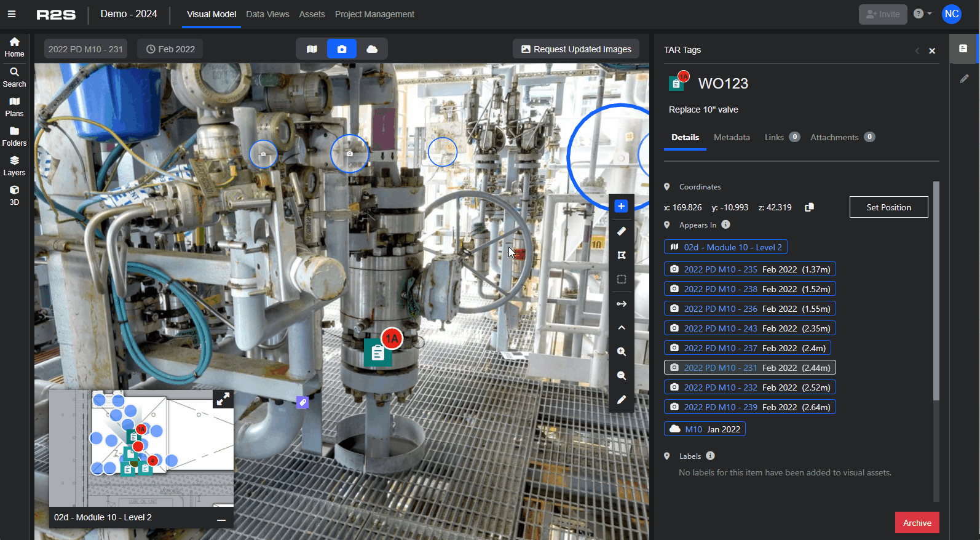Click the details panel vertical scrollbar

pos(936,289)
